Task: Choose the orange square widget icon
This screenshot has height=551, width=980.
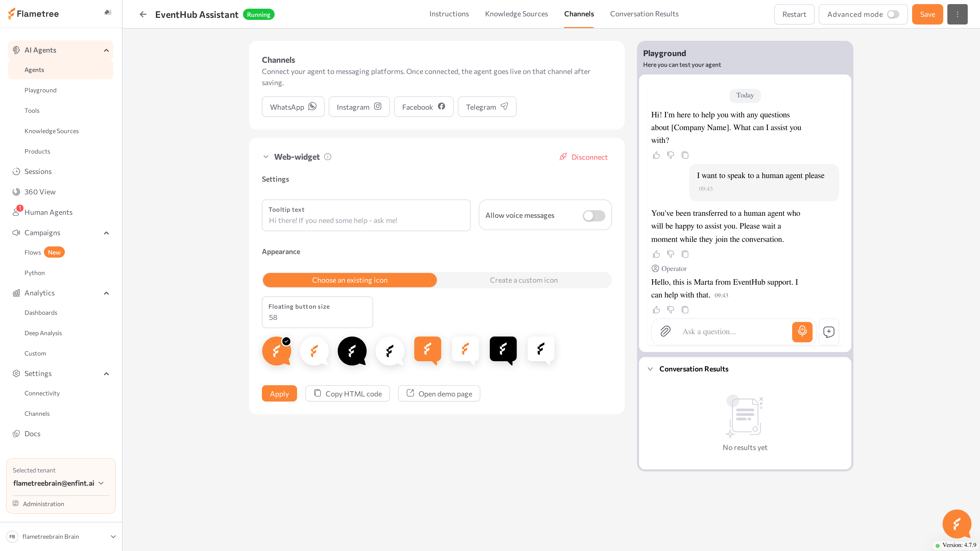Action: [x=428, y=350]
